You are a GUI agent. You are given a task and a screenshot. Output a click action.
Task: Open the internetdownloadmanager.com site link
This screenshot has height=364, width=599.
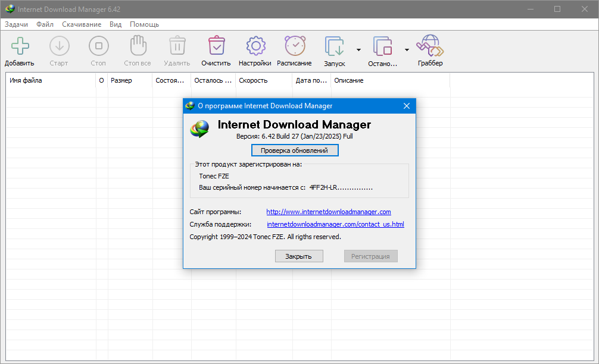(x=328, y=212)
